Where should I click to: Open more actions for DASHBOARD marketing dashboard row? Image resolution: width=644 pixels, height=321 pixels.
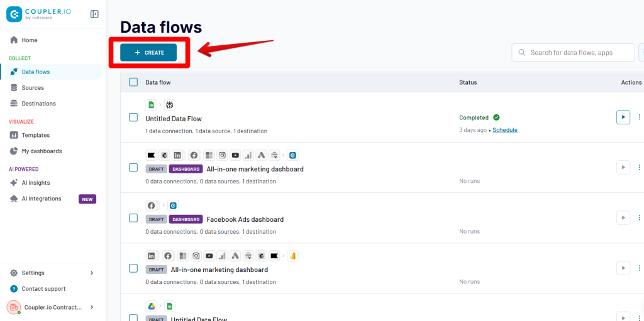pyautogui.click(x=639, y=167)
